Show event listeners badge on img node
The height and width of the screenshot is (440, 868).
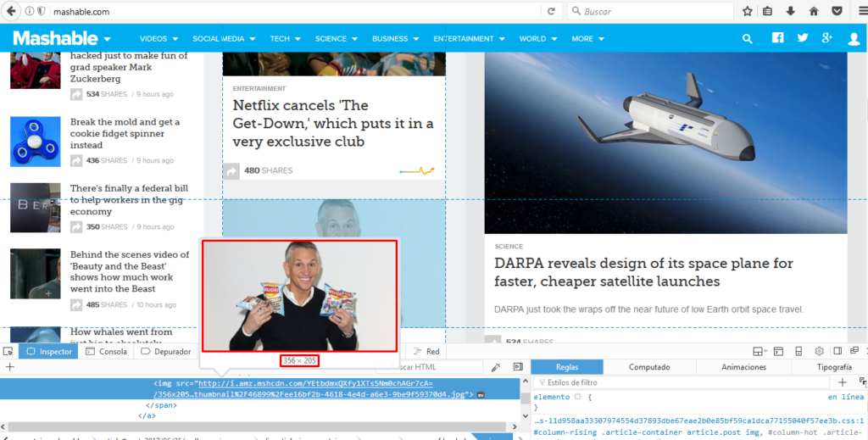pos(481,394)
